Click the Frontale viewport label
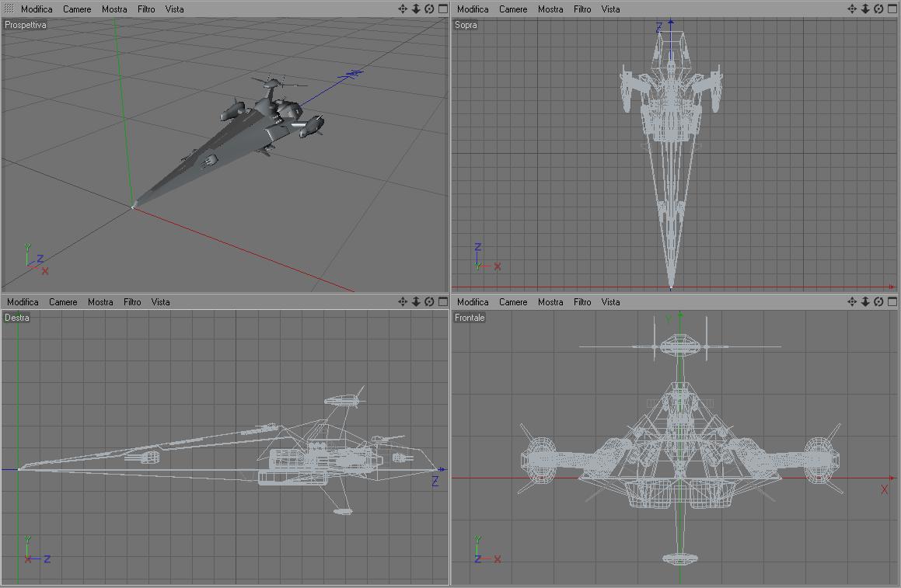The image size is (901, 588). 470,318
